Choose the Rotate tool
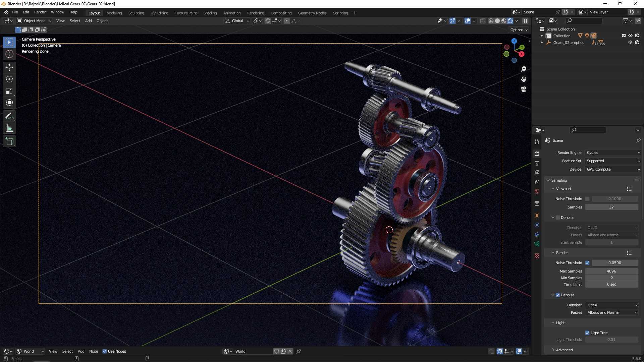 (x=9, y=79)
